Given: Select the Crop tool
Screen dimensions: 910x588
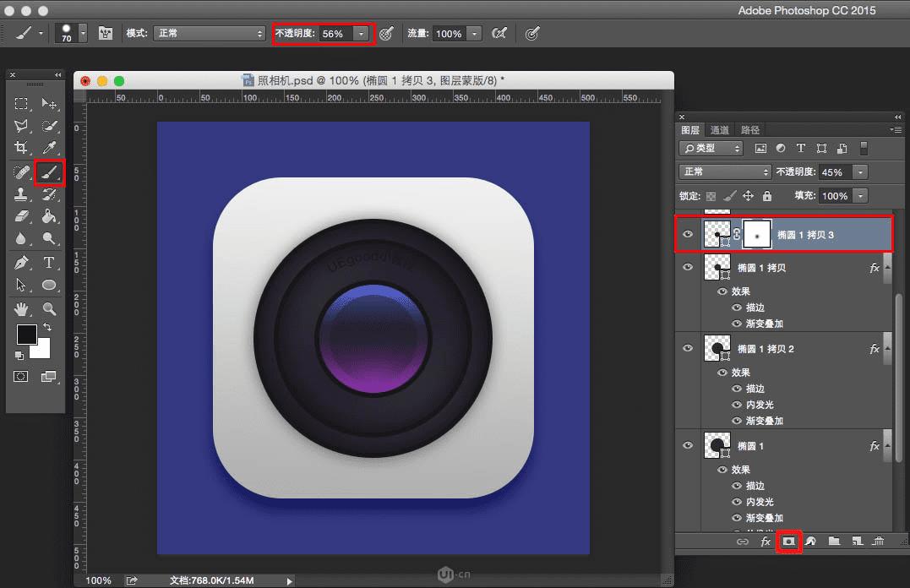Looking at the screenshot, I should (22, 149).
